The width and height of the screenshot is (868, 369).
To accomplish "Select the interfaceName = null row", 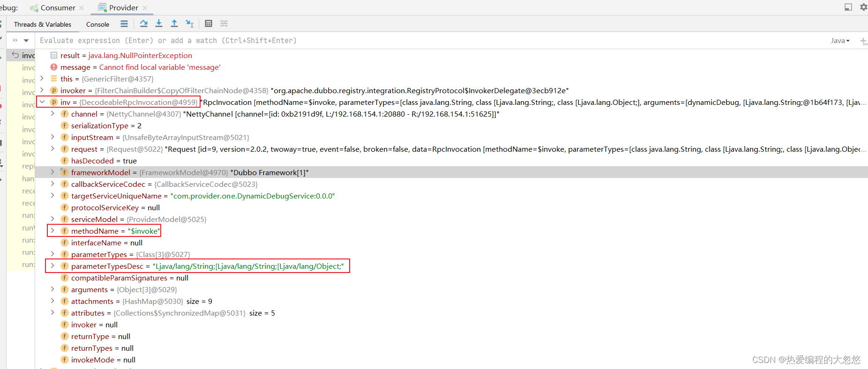I will tap(451, 243).
